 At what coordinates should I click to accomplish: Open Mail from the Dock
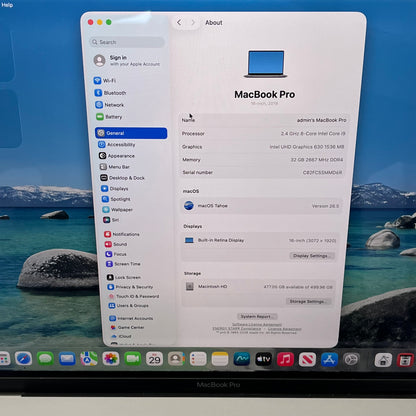[x=67, y=359]
